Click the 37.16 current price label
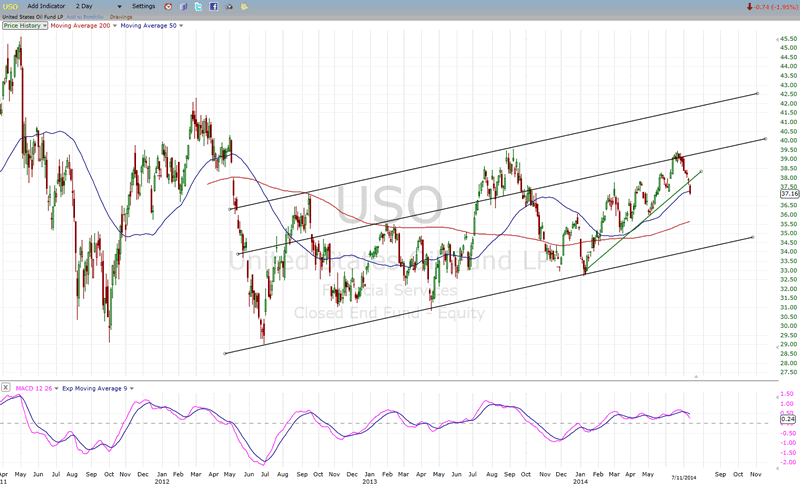The image size is (800, 484). [x=789, y=194]
